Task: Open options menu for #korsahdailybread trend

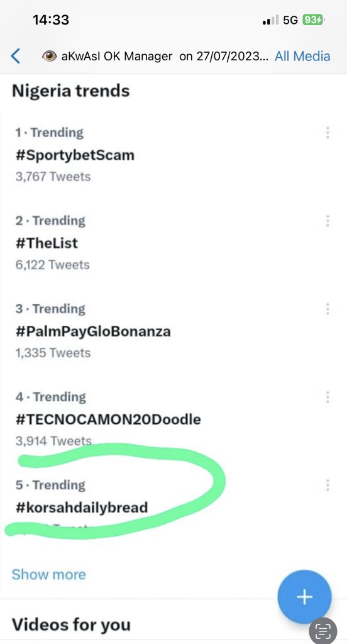Action: [328, 485]
